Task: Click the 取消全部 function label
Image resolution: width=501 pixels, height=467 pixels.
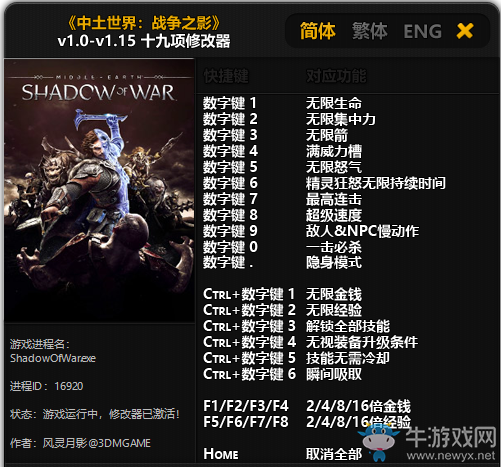Action: (x=334, y=454)
